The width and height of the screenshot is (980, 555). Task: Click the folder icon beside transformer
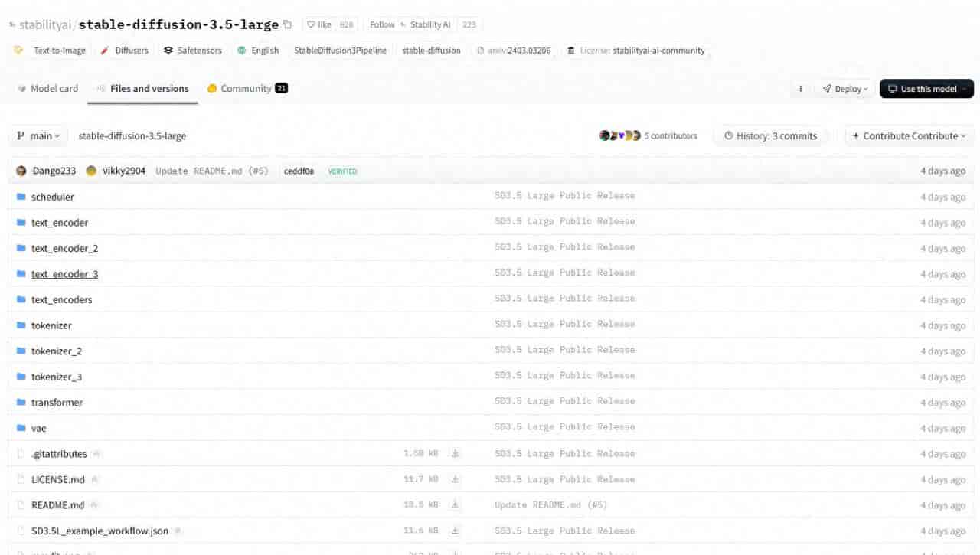click(21, 403)
